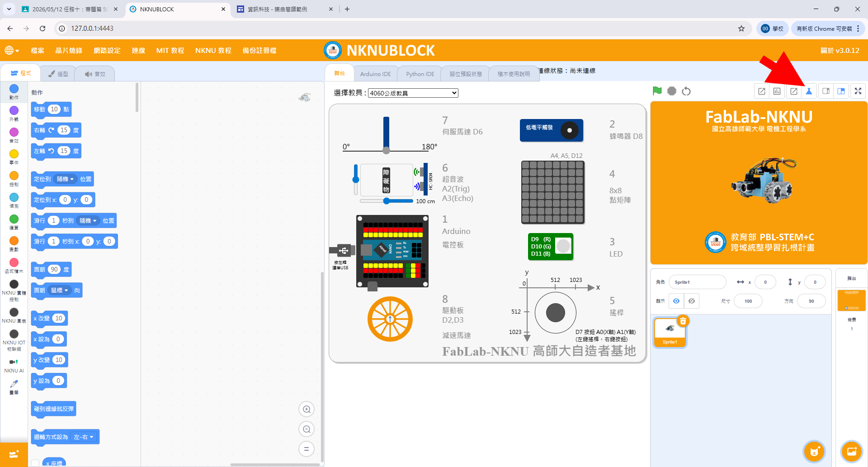Image resolution: width=868 pixels, height=467 pixels.
Task: Click the servo motor angle slider handle
Action: pos(386,150)
